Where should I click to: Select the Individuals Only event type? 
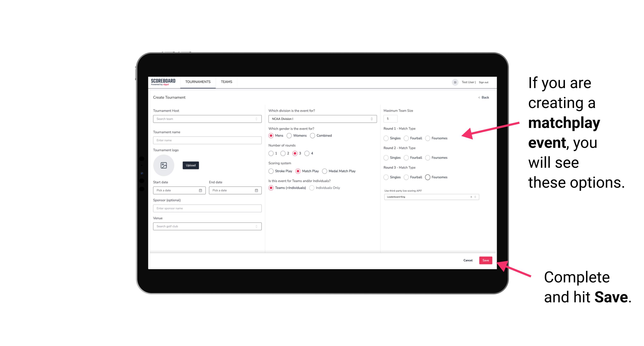312,188
